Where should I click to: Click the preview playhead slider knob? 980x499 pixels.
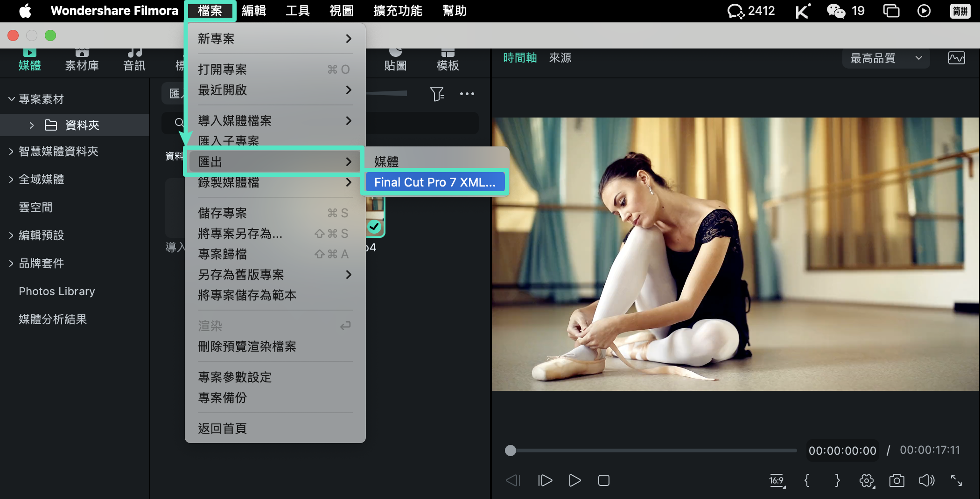coord(511,450)
